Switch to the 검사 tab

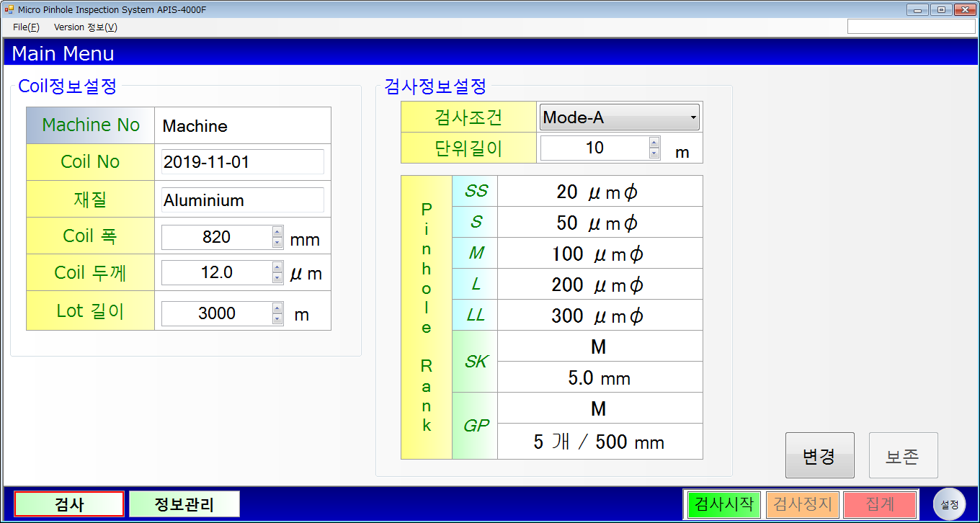(x=69, y=504)
